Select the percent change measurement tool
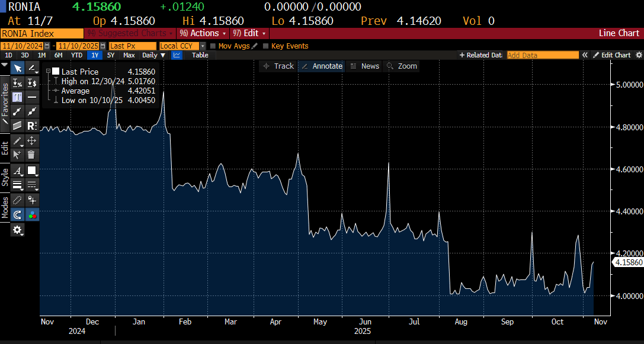The width and height of the screenshot is (644, 344). (x=18, y=82)
